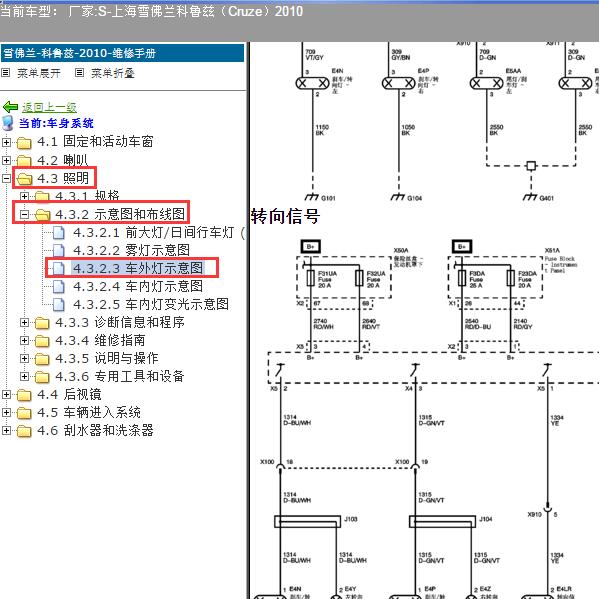Open 4.3.1 规格 tree item
This screenshot has height=599, width=599.
(87, 196)
